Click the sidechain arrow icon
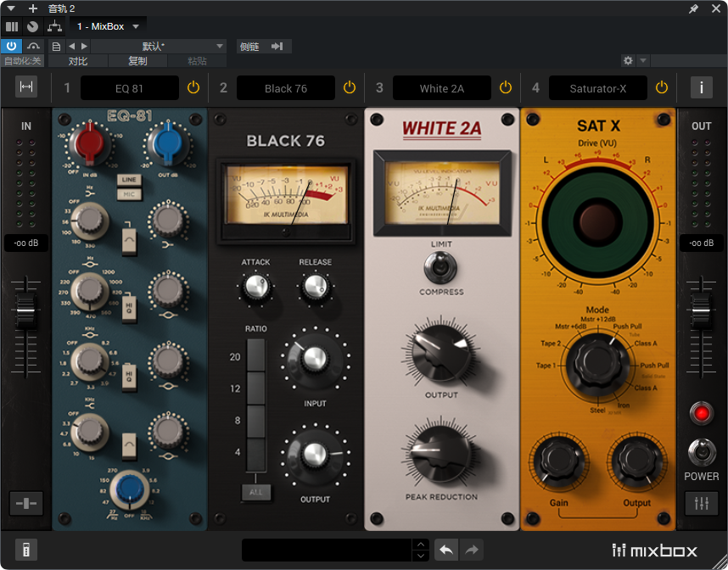This screenshot has height=570, width=728. point(277,47)
